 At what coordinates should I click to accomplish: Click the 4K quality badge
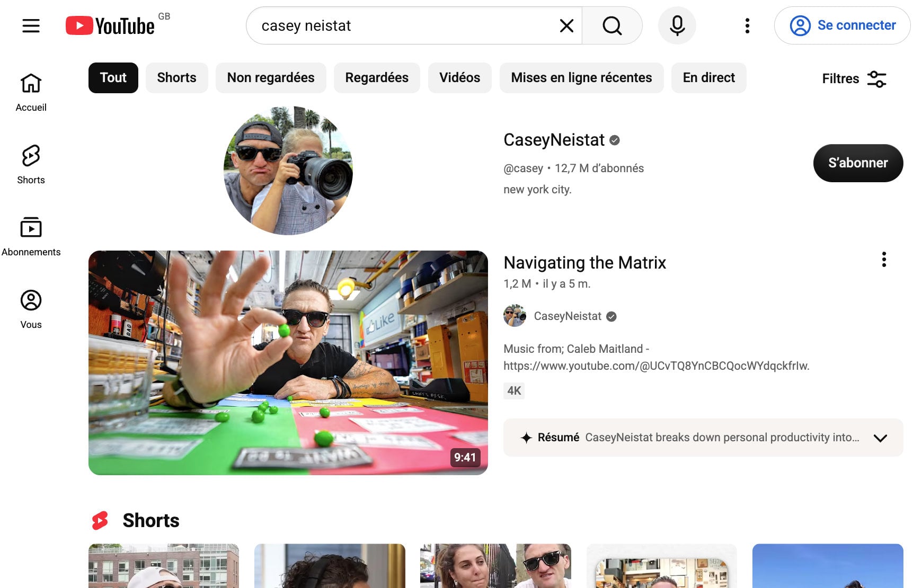(x=514, y=391)
